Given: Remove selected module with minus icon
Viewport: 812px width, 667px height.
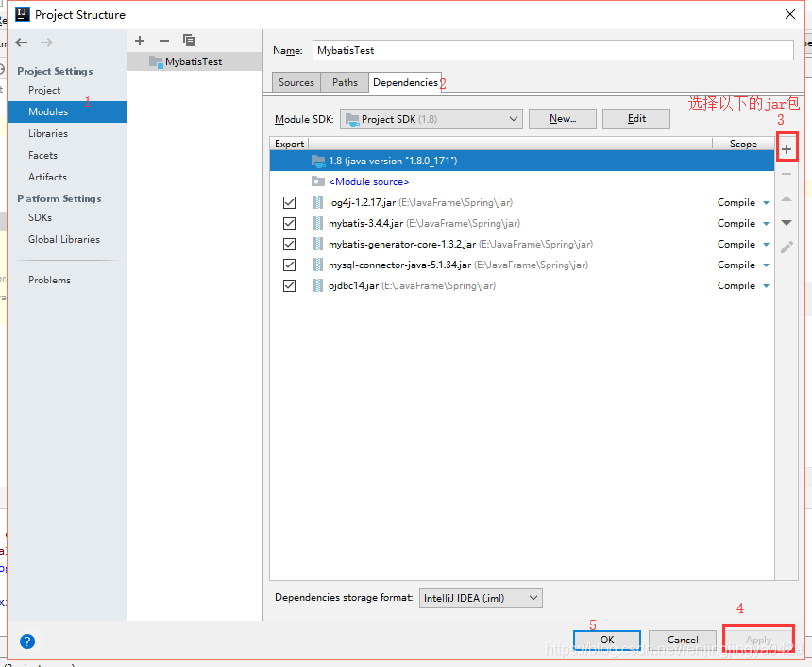Looking at the screenshot, I should (164, 41).
